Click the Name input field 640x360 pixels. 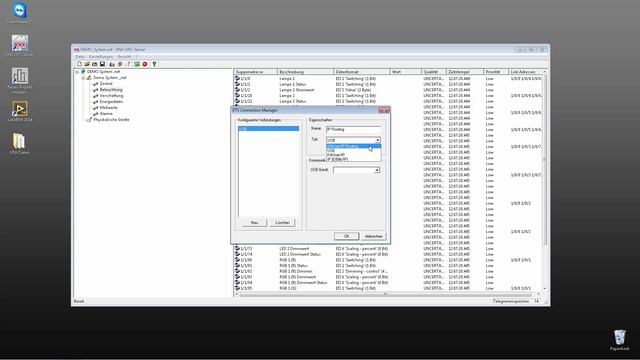pos(353,129)
